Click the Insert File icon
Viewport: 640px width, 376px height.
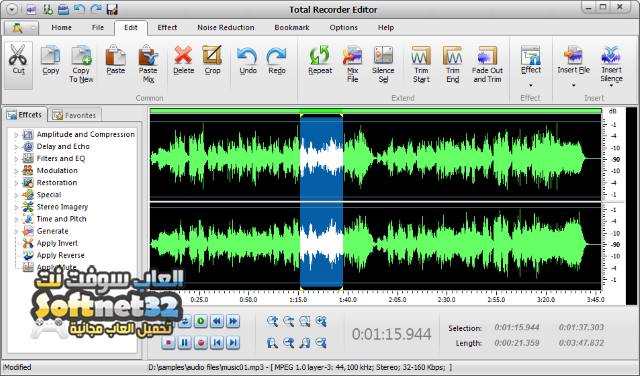pyautogui.click(x=573, y=56)
